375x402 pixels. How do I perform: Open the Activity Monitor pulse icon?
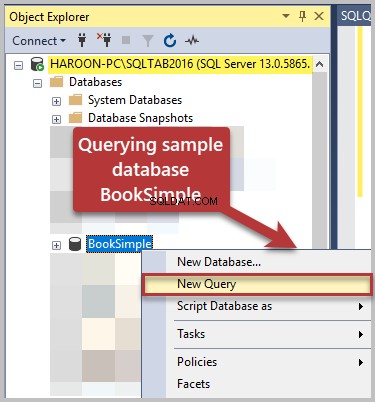click(x=192, y=41)
